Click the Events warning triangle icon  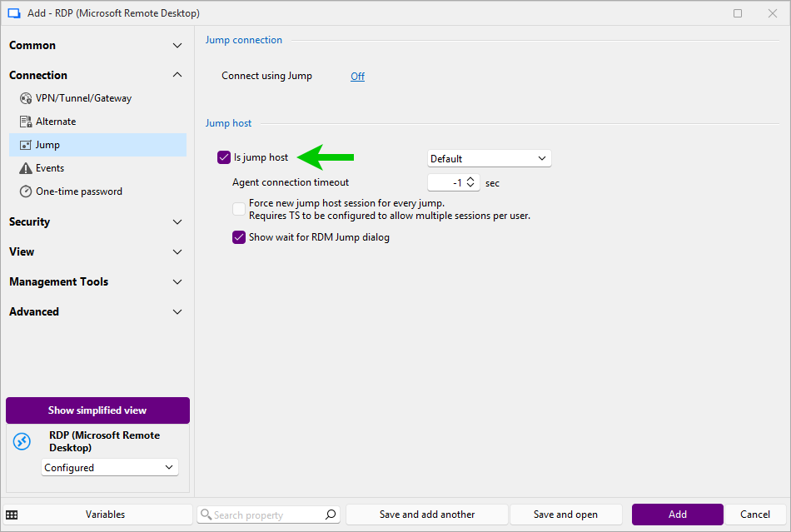(26, 168)
